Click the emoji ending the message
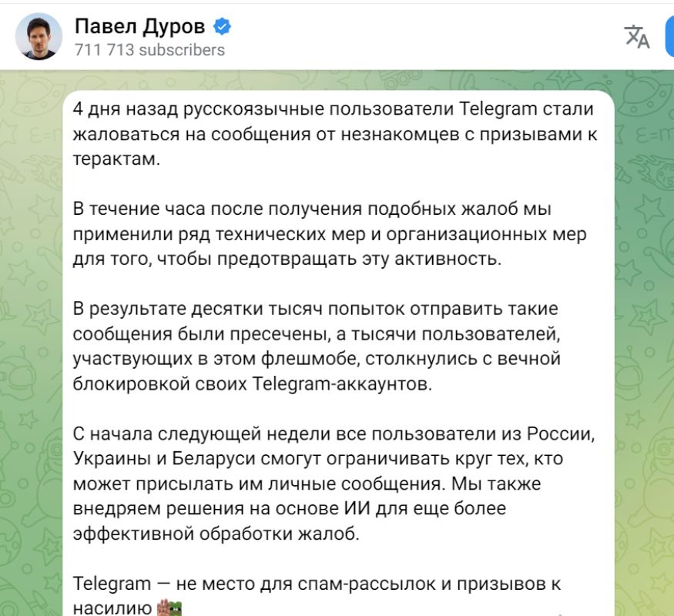674x616 pixels. coord(169,608)
